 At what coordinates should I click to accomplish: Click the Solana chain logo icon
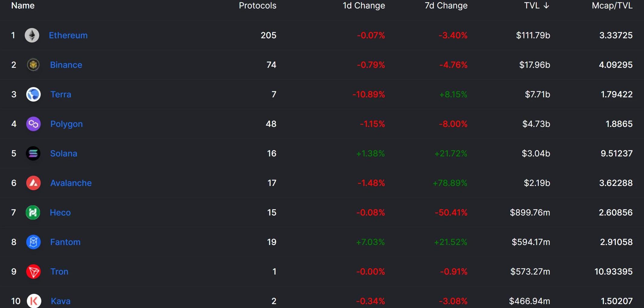tap(33, 153)
